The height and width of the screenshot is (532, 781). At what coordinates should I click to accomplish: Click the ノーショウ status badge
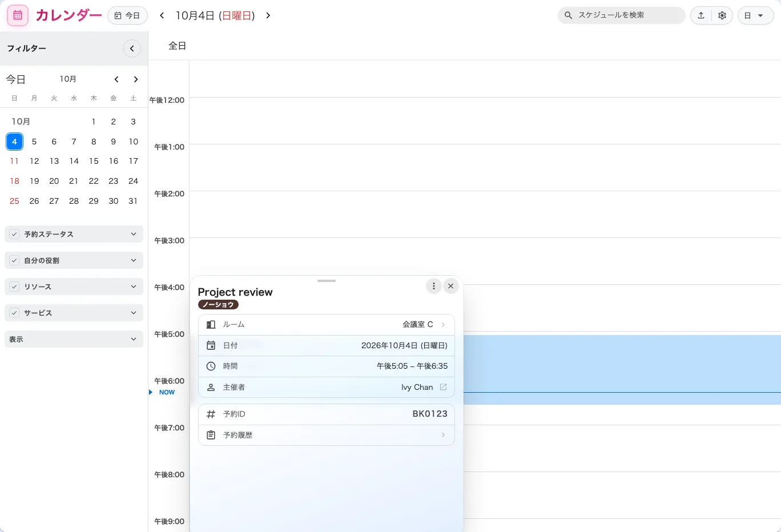click(218, 304)
